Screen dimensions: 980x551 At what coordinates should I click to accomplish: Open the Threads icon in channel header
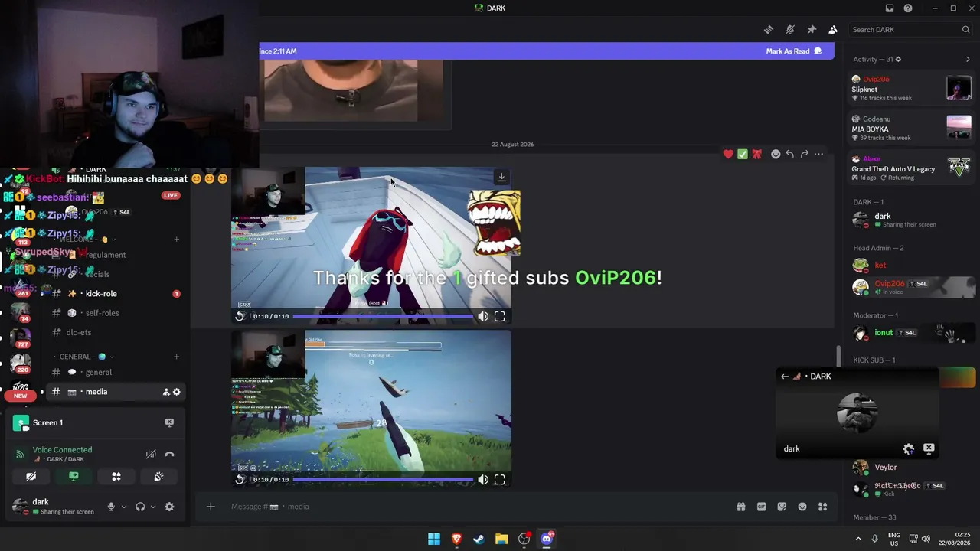coord(769,30)
